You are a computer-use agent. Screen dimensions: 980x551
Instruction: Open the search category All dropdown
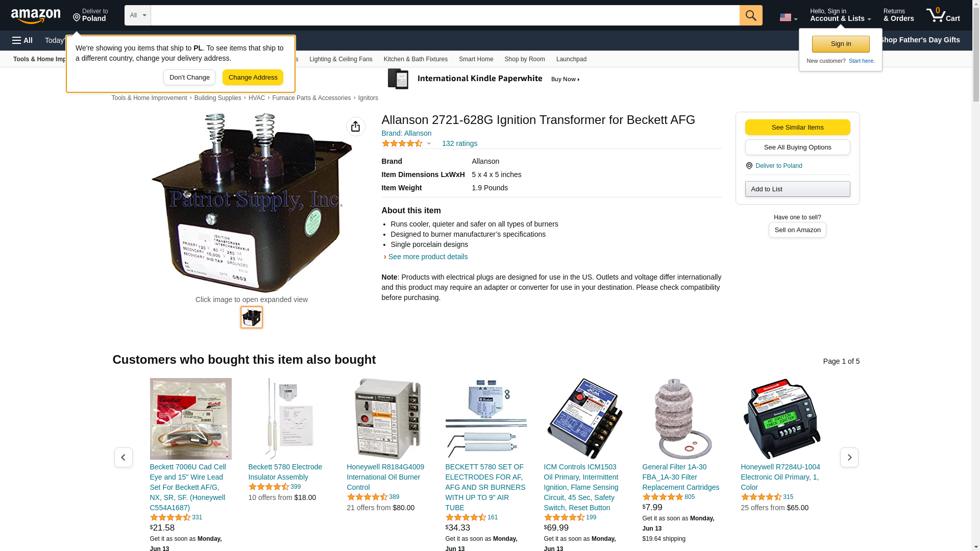tap(137, 15)
